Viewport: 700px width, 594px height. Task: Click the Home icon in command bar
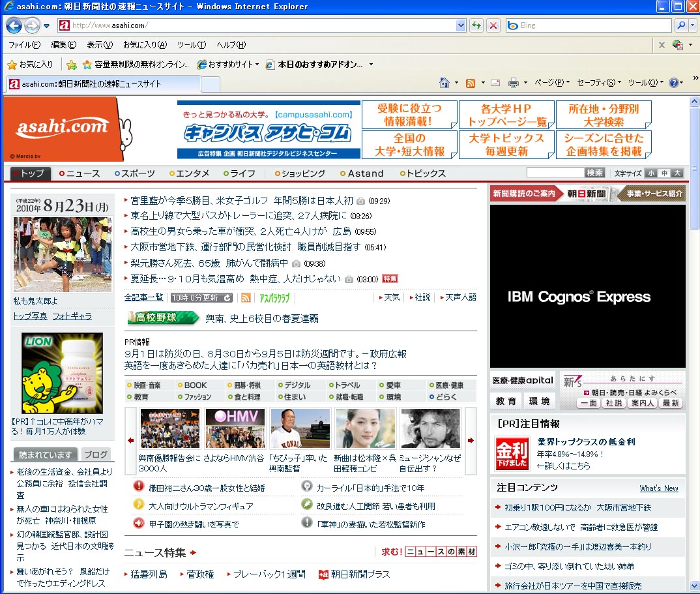coord(445,83)
